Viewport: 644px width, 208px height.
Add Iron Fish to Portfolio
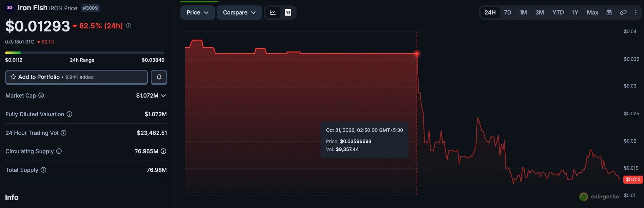[76, 77]
